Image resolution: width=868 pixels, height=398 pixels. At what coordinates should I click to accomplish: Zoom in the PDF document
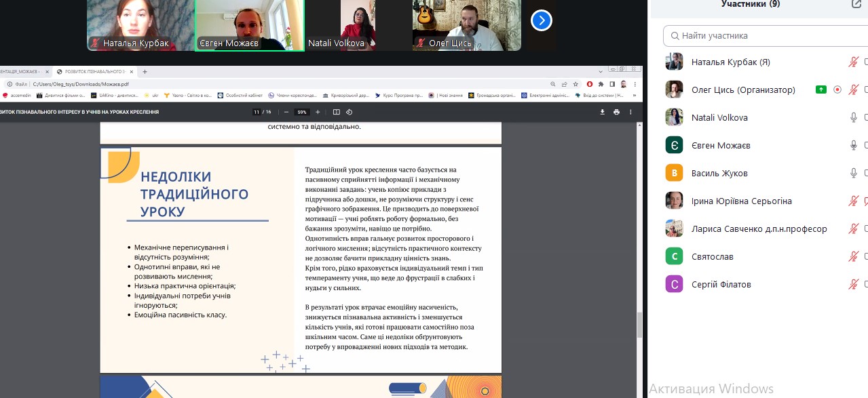pos(318,112)
